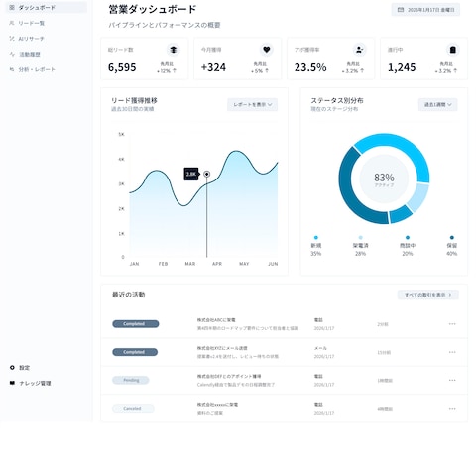Click the up arrow beside +12% on 6,595 card
The width and height of the screenshot is (476, 476).
pos(175,70)
